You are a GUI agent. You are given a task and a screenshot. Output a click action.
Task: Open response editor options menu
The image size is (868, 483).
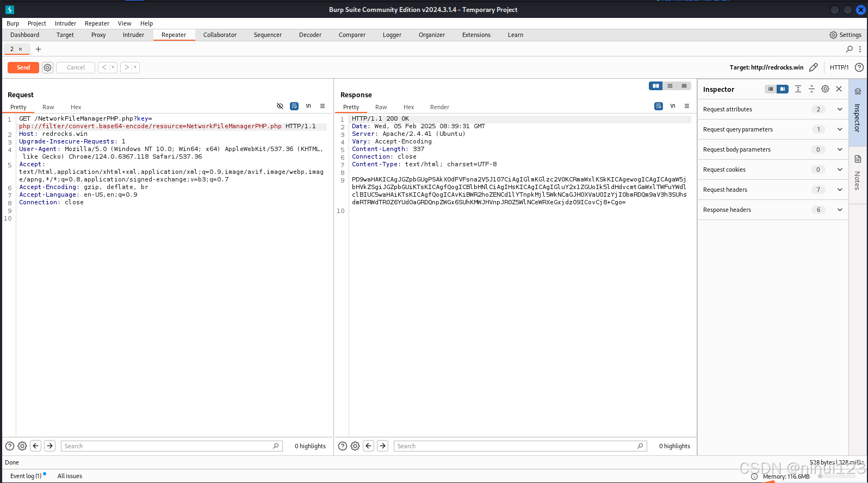click(x=687, y=106)
